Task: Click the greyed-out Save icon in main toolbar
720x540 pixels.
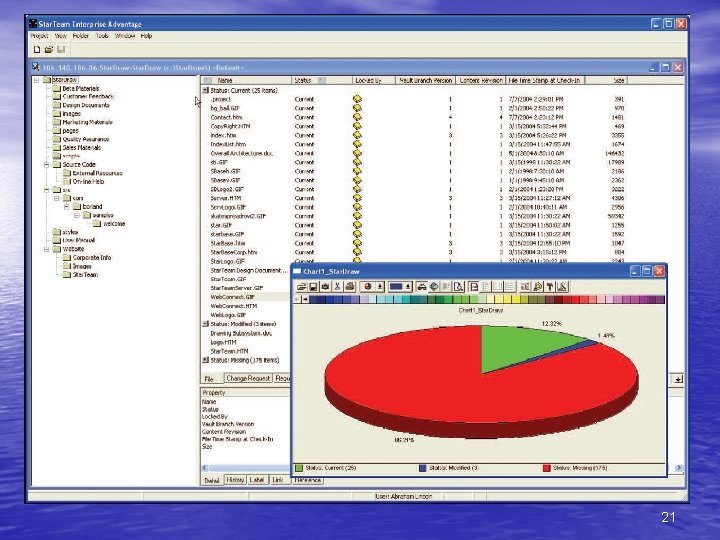Action: pos(61,50)
